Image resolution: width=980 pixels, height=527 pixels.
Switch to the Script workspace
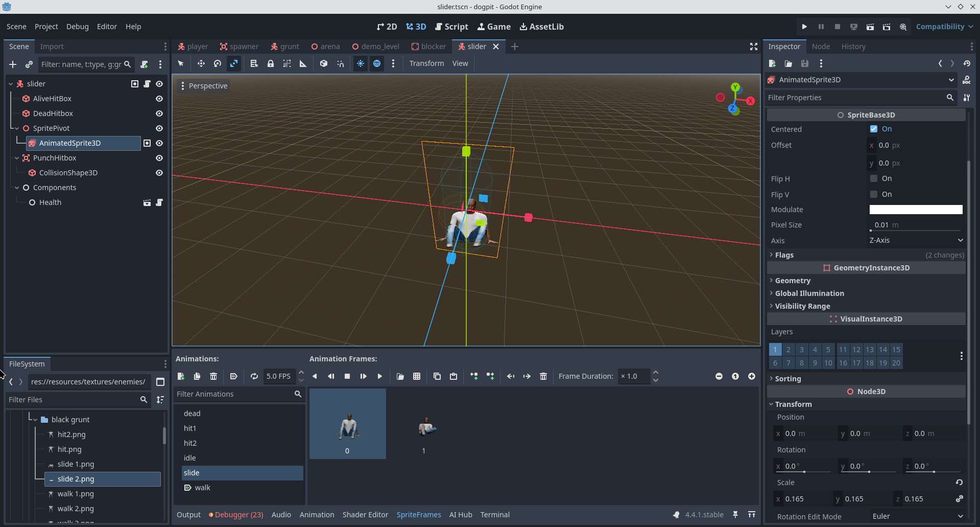(451, 27)
